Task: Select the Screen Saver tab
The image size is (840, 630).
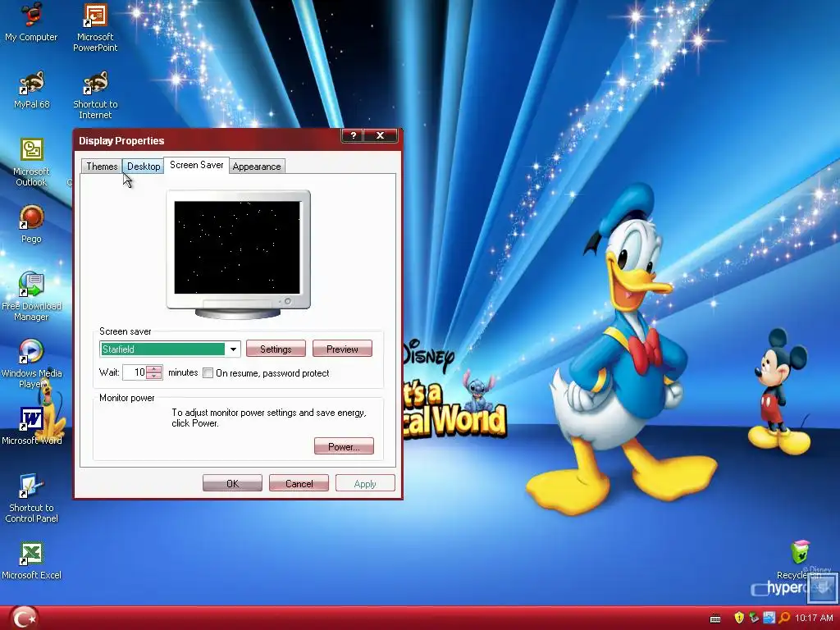Action: click(x=197, y=165)
